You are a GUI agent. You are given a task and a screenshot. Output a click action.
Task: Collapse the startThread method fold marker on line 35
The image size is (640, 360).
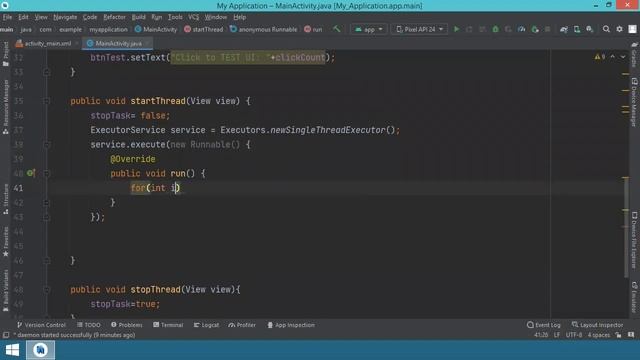point(47,101)
